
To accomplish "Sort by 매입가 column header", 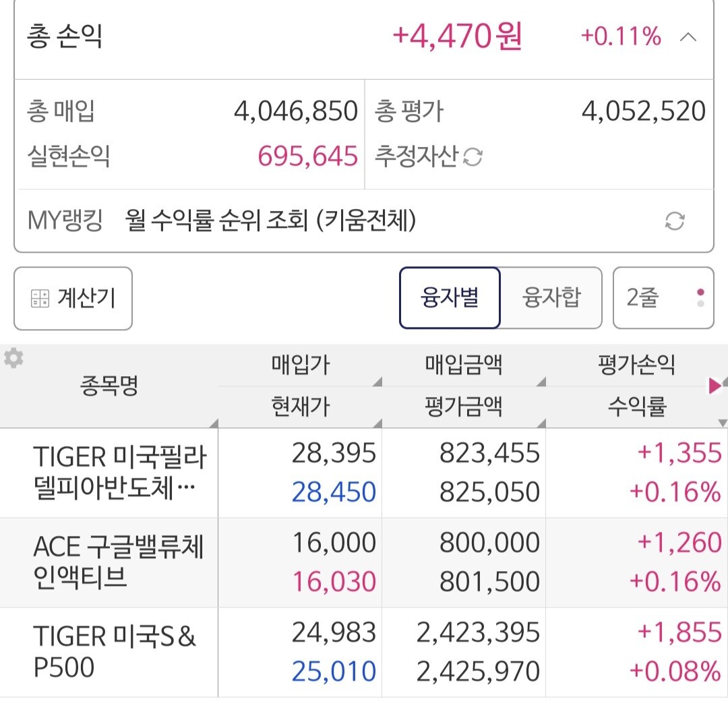I will point(300,365).
